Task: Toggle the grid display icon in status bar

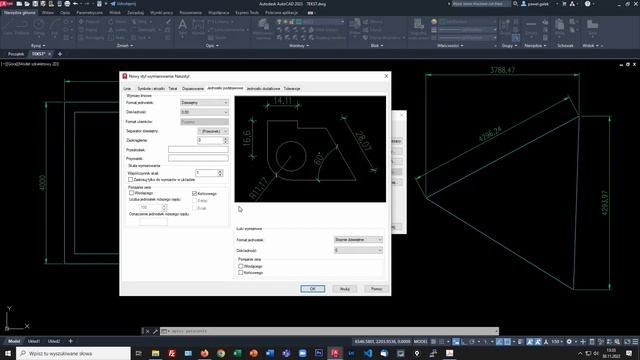Action: (433, 342)
